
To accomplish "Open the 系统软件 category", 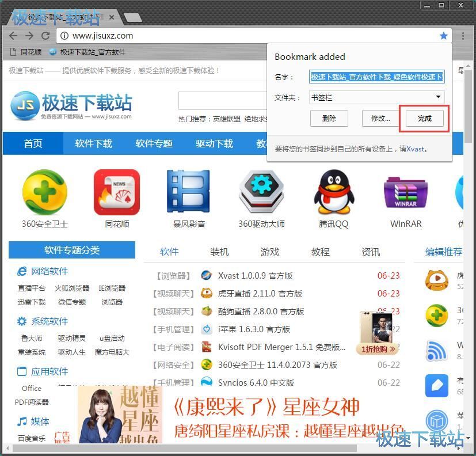I will pos(43,321).
